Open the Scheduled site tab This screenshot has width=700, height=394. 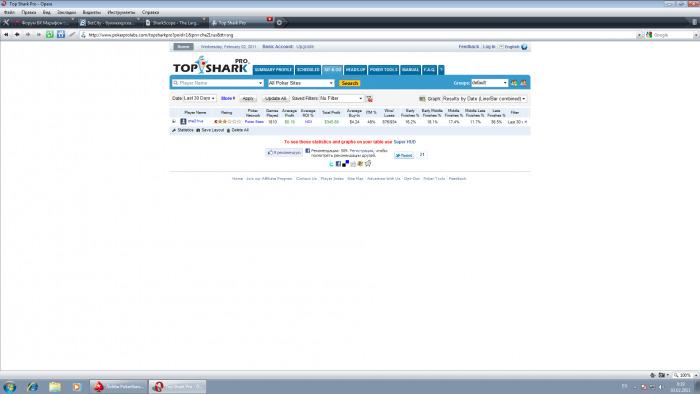pos(308,70)
